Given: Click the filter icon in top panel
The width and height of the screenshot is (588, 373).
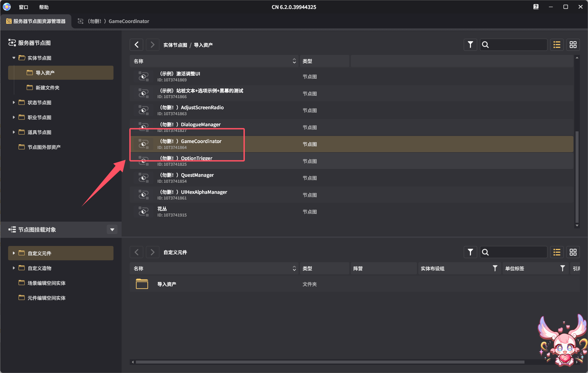Looking at the screenshot, I should tap(470, 45).
